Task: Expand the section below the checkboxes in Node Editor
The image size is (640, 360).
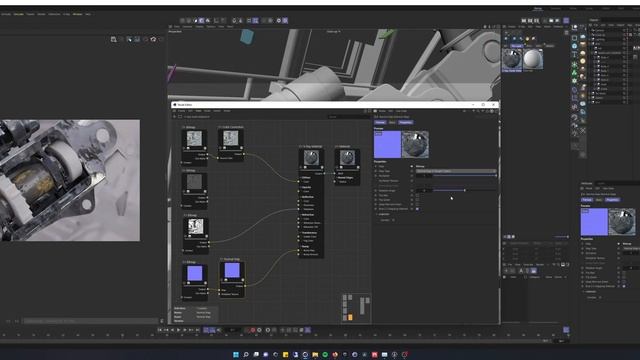Action: 377,214
